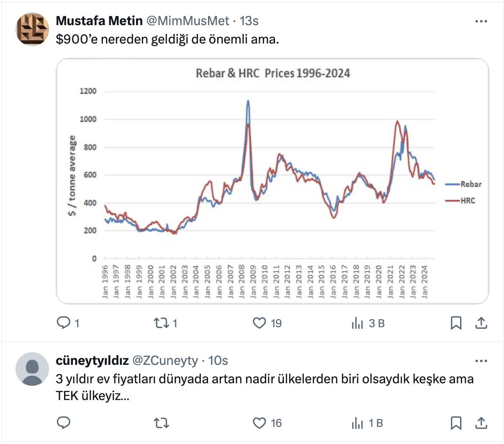View analytics for cüneytyıldız's tweet
This screenshot has height=444, width=504.
[x=357, y=423]
